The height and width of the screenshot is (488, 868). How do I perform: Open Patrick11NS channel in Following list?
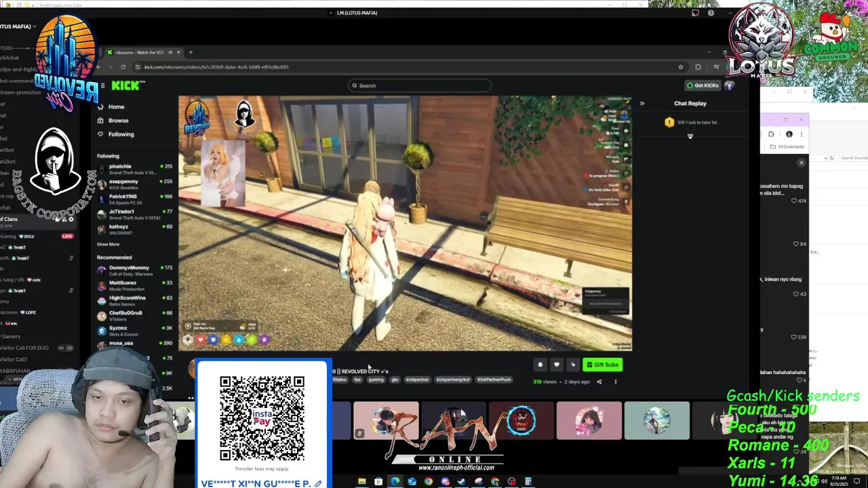click(135, 199)
